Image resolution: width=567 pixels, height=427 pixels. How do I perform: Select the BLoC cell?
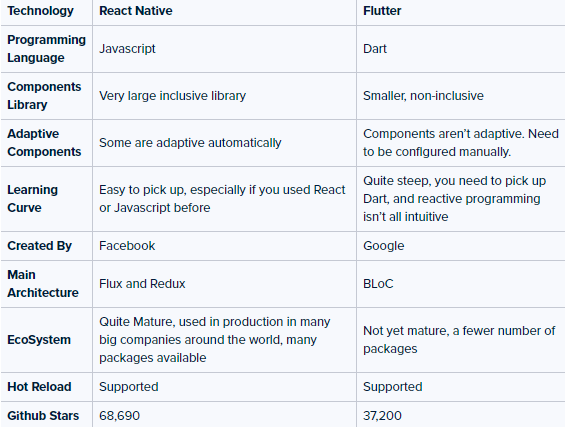pos(378,284)
